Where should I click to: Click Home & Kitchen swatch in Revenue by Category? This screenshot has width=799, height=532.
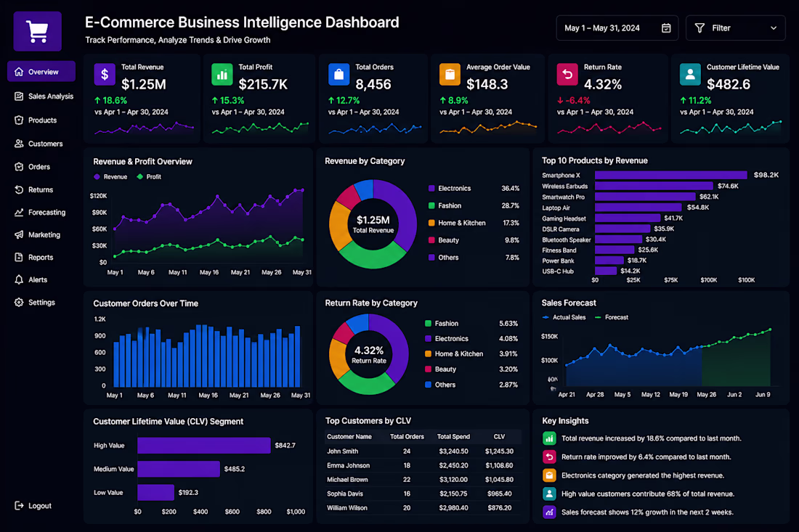[x=431, y=223]
